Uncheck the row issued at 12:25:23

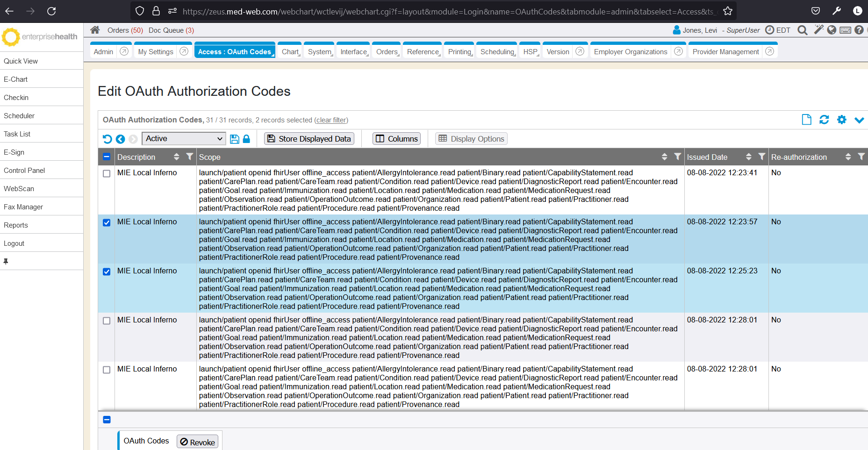tap(107, 271)
